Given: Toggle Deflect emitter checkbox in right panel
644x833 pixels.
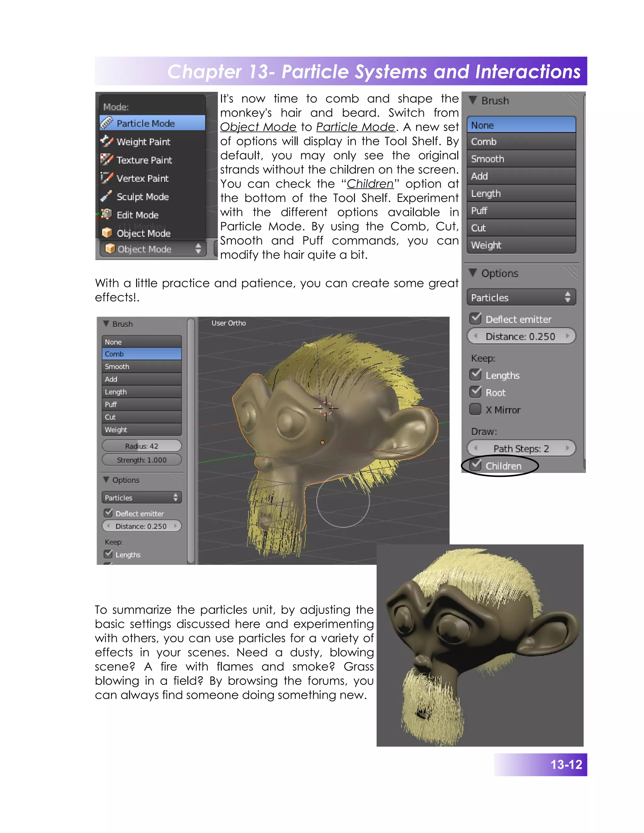Looking at the screenshot, I should coord(475,318).
